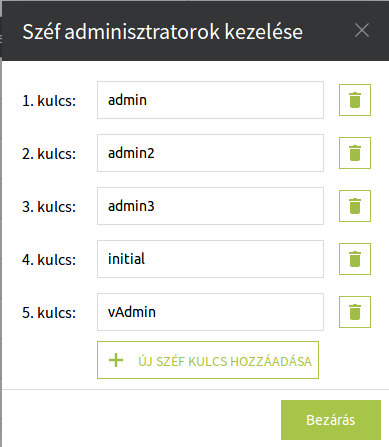Click the '3. kulcs:' label
The width and height of the screenshot is (389, 447).
click(x=49, y=207)
